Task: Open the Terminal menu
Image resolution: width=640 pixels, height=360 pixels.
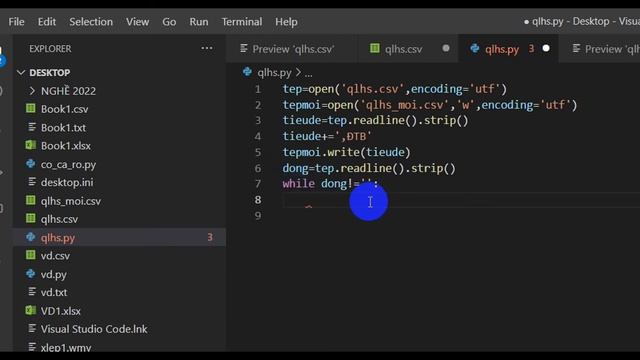Action: pyautogui.click(x=242, y=22)
